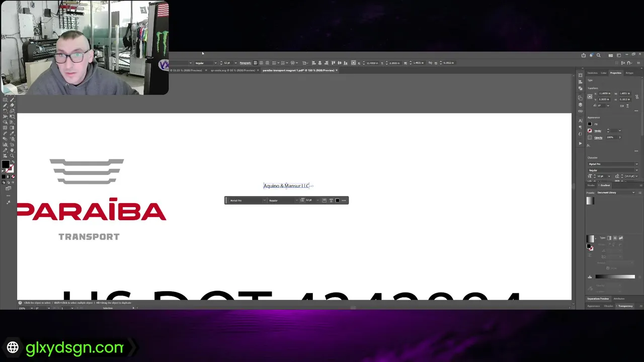Click the Opacity label in Appearance
Viewport: 644px width, 362px height.
point(598,138)
